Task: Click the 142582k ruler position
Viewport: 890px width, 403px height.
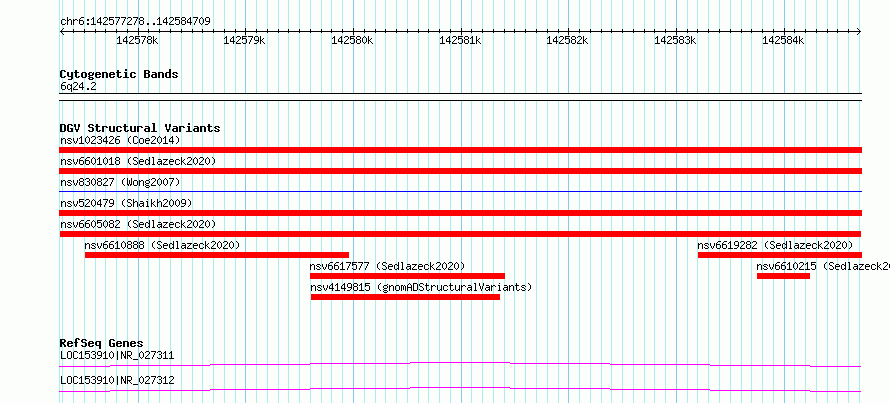Action: [568, 40]
